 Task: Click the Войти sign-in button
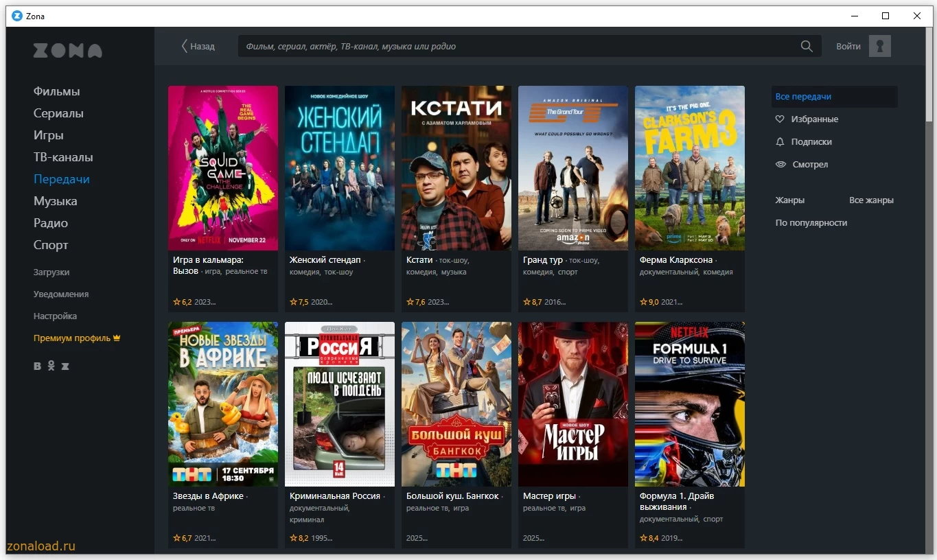[x=848, y=47]
